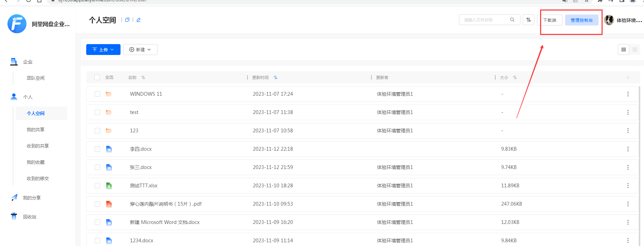644x246 pixels.
Task: Open the 李四.docx file
Action: point(141,149)
